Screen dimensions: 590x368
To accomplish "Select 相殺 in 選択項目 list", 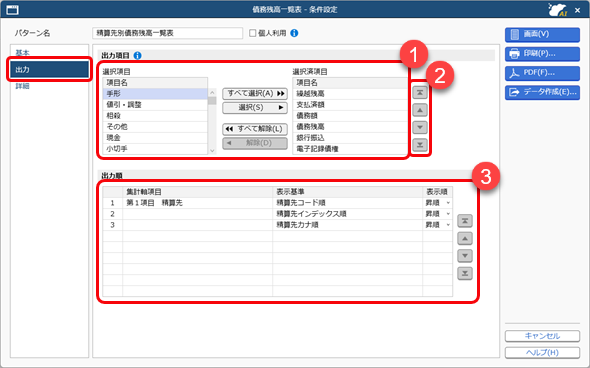I will (x=155, y=116).
